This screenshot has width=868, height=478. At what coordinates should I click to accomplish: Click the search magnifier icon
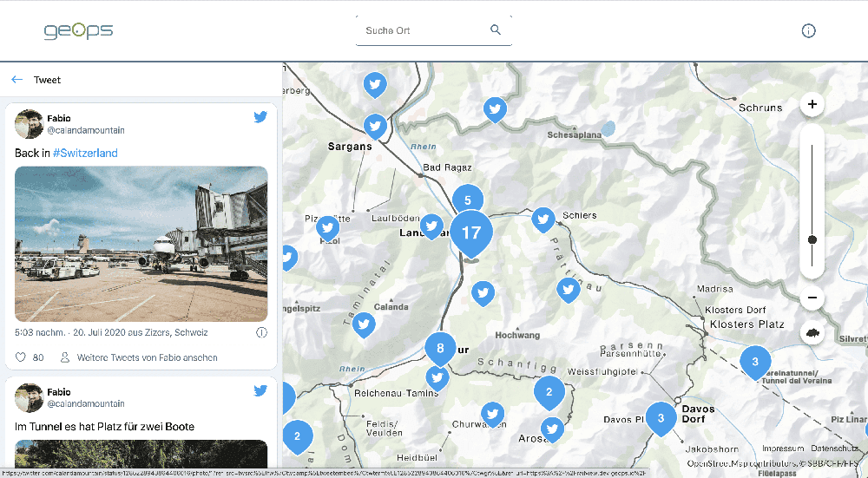(x=496, y=30)
